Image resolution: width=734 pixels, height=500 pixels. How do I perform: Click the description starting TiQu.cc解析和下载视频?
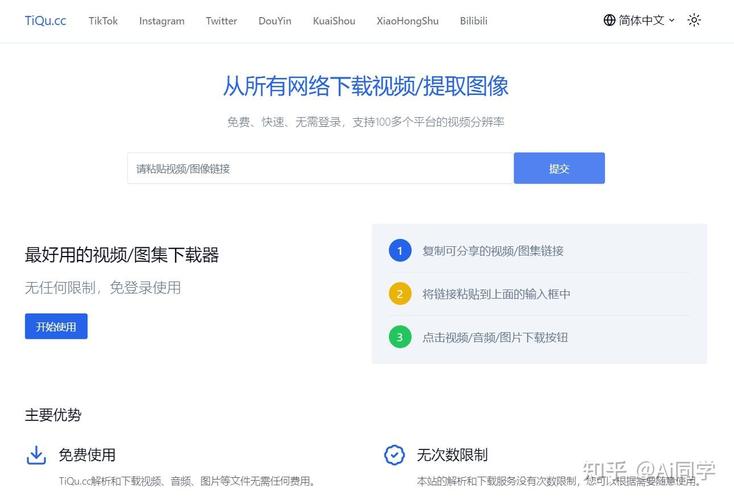(187, 481)
